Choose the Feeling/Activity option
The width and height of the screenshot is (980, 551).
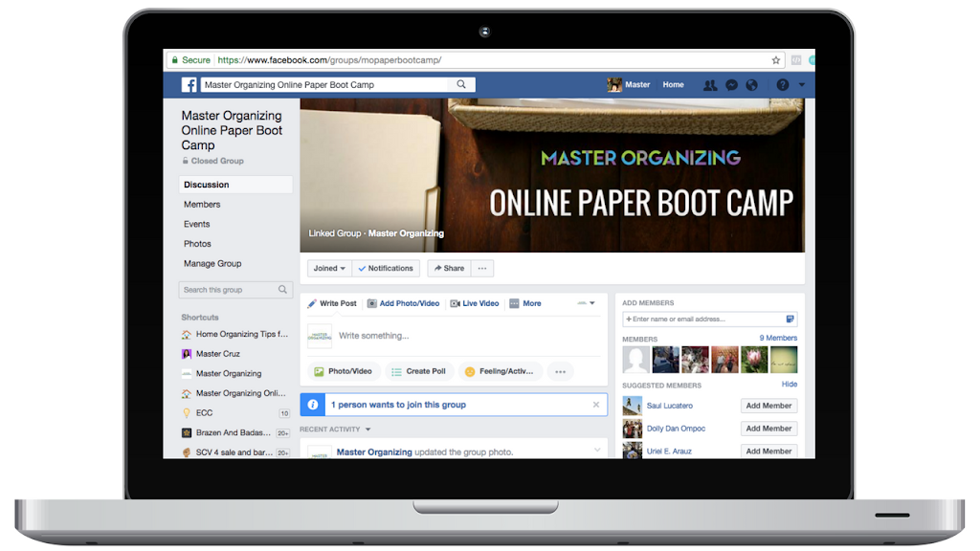click(500, 371)
